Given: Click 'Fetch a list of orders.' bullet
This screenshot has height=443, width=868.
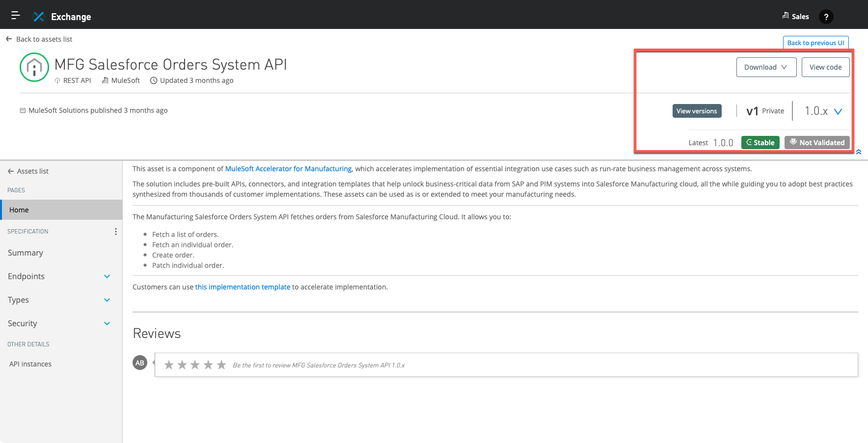Looking at the screenshot, I should [186, 235].
